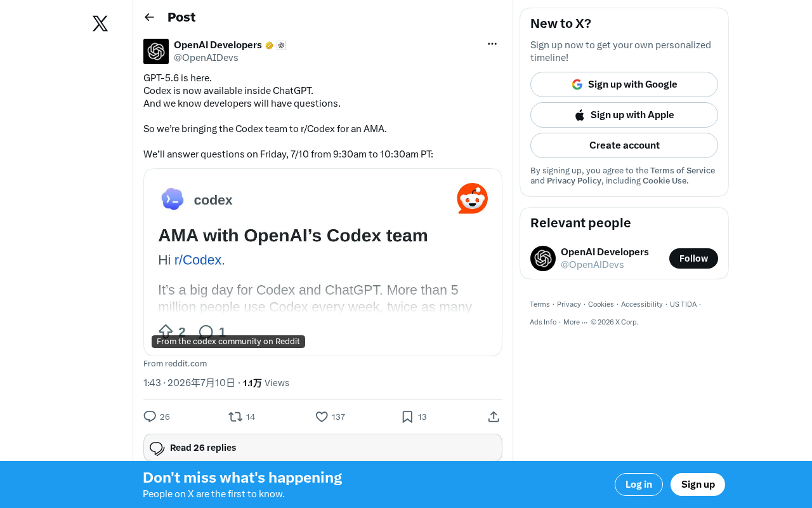Viewport: 812px width, 508px height.
Task: Click the Log in button in banner
Action: (639, 485)
